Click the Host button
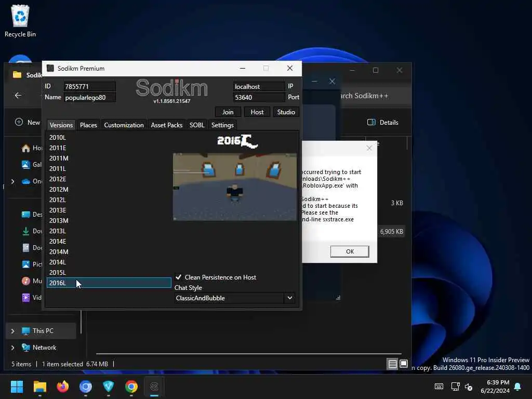532x399 pixels. click(x=257, y=112)
